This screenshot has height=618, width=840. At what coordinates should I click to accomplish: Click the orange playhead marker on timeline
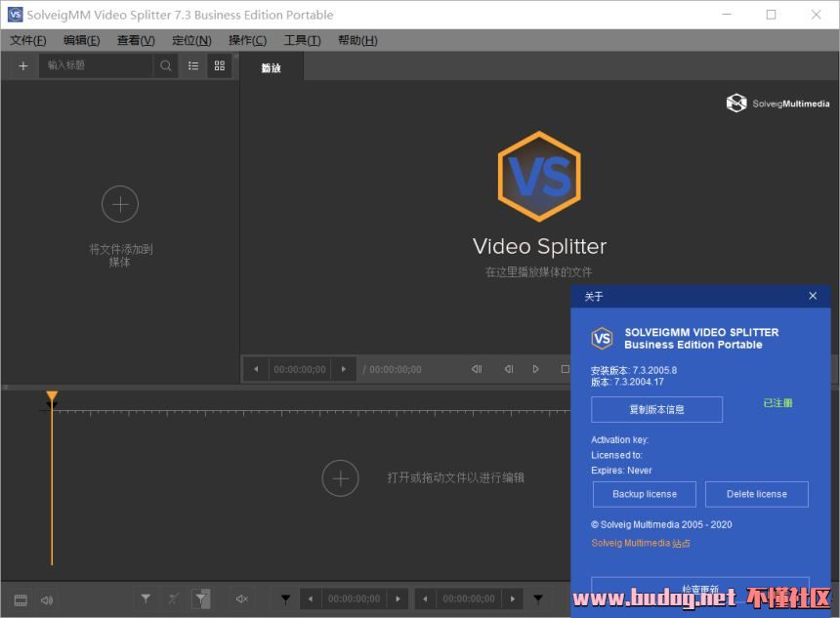tap(52, 397)
